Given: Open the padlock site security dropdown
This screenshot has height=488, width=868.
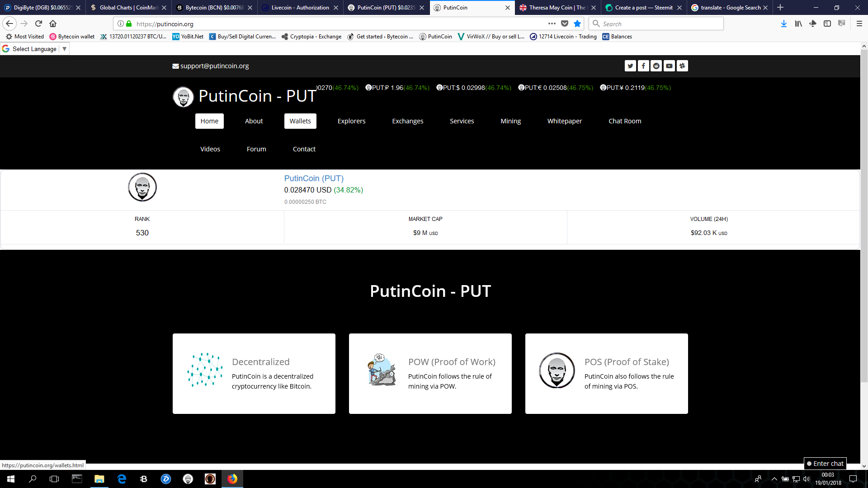Looking at the screenshot, I should pos(128,23).
